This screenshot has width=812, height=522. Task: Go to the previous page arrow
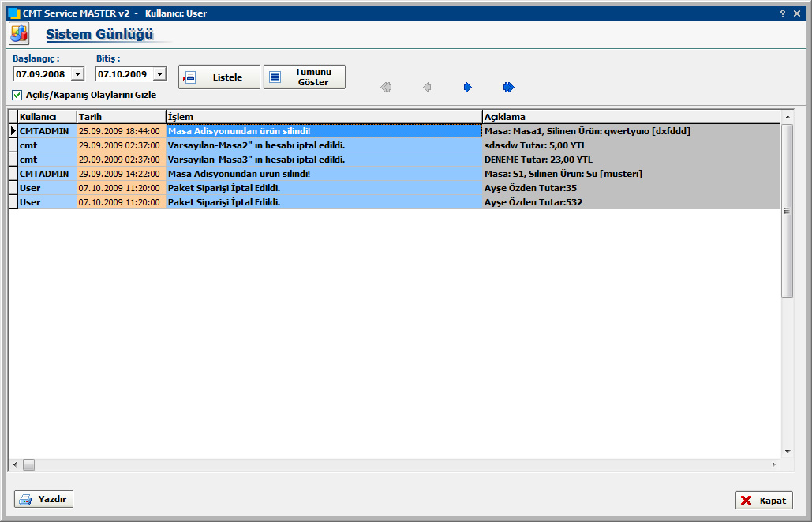click(x=427, y=88)
